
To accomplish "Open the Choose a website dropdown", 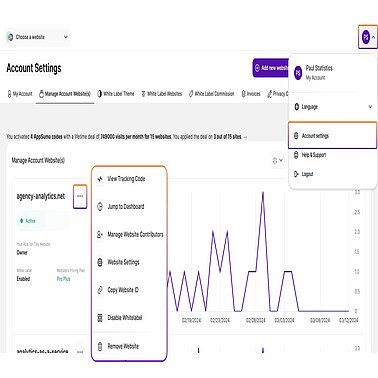I will click(x=37, y=37).
